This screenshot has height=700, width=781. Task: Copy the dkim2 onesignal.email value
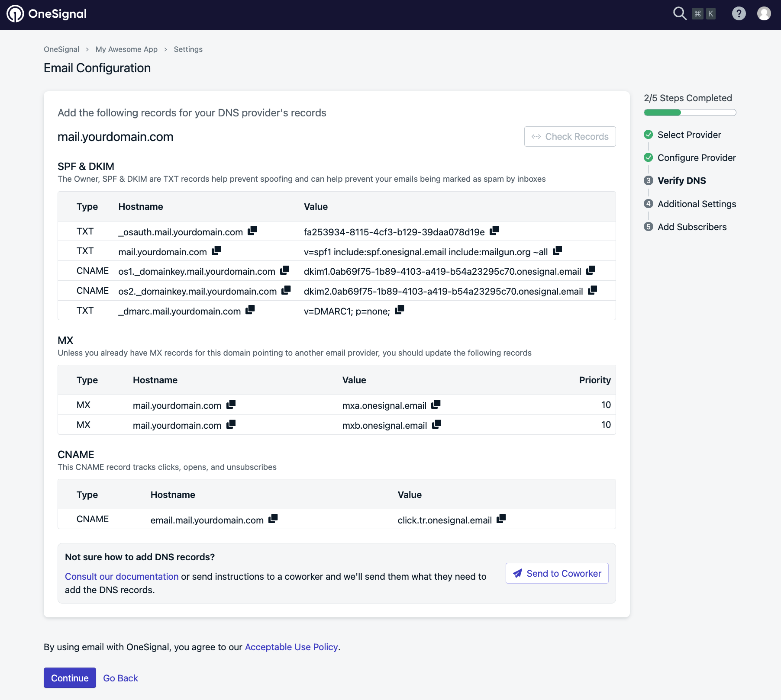[x=592, y=290]
